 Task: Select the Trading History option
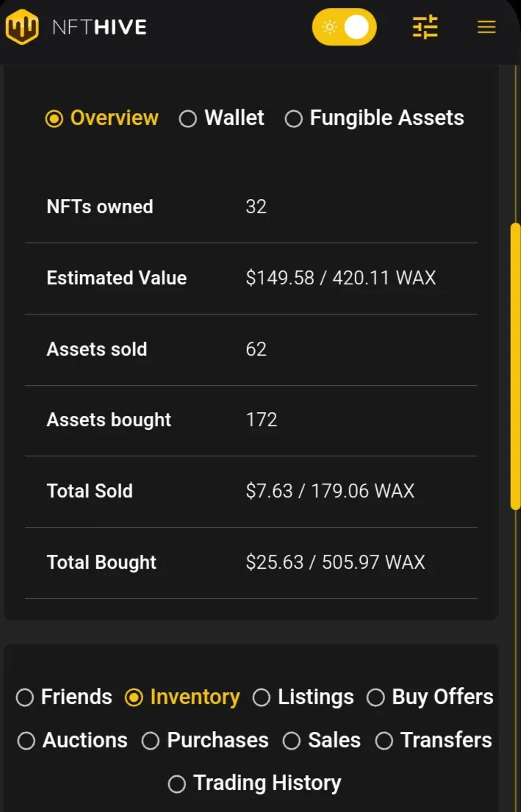pos(255,783)
